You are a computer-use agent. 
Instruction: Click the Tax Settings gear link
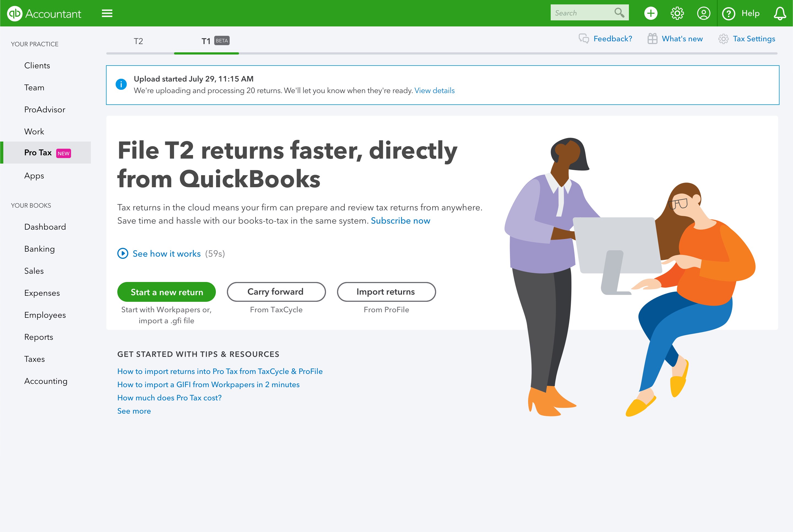747,39
